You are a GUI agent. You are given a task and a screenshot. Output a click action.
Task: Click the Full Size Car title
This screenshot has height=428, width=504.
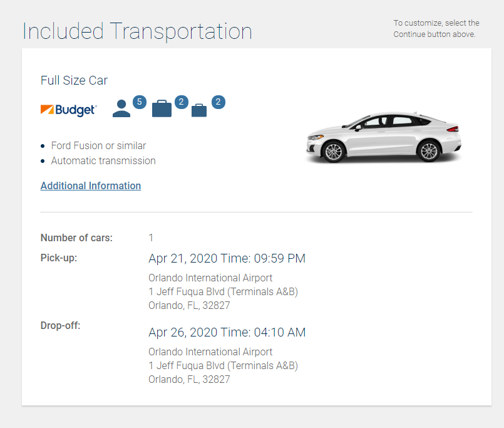pos(74,80)
